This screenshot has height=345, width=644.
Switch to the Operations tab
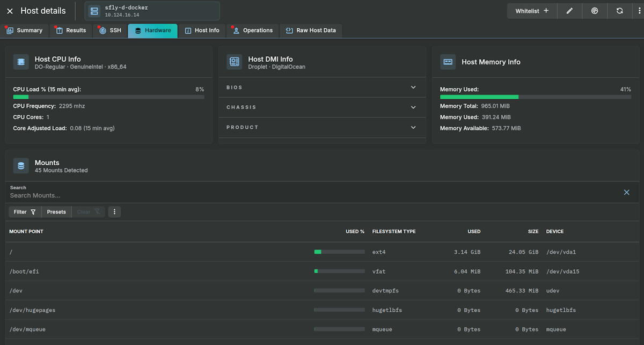tap(253, 31)
